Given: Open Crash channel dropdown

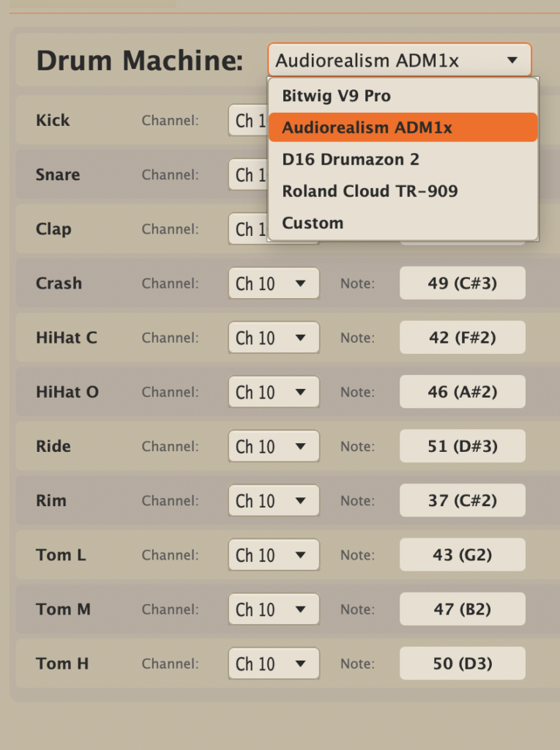Looking at the screenshot, I should pyautogui.click(x=274, y=283).
